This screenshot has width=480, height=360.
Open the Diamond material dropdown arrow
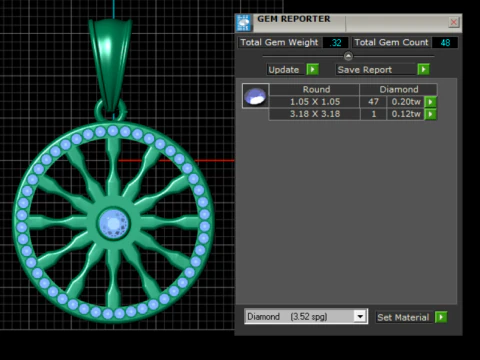tap(360, 316)
